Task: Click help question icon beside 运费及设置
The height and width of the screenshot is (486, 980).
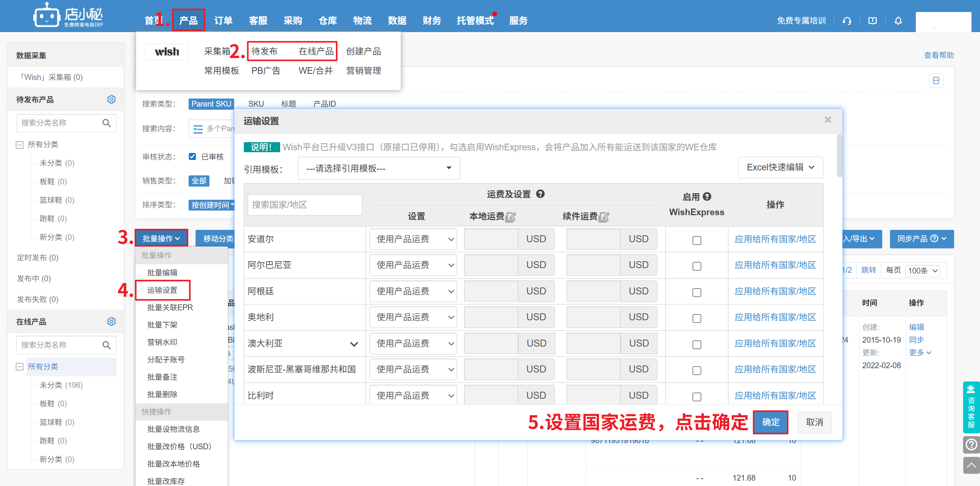Action: point(540,194)
